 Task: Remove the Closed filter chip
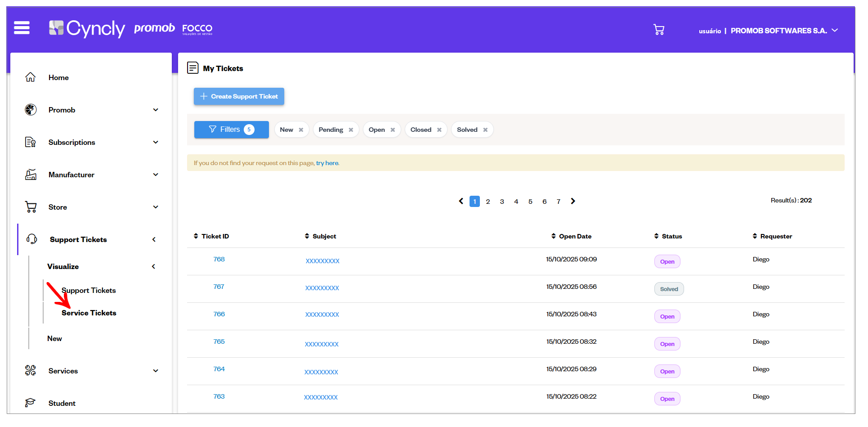(x=439, y=130)
